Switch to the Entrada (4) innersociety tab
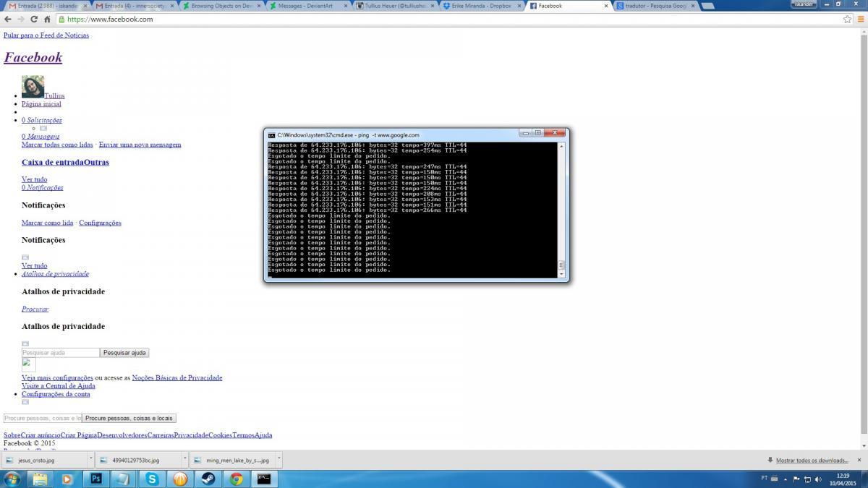868x488 pixels. [135, 6]
